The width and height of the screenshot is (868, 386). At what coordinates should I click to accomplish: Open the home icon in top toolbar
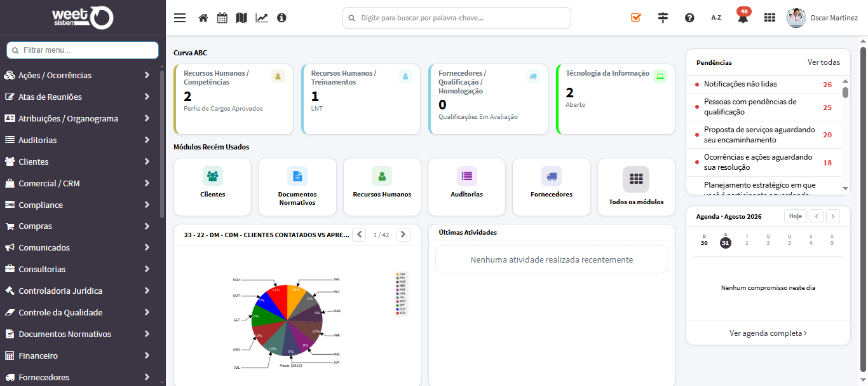[203, 18]
